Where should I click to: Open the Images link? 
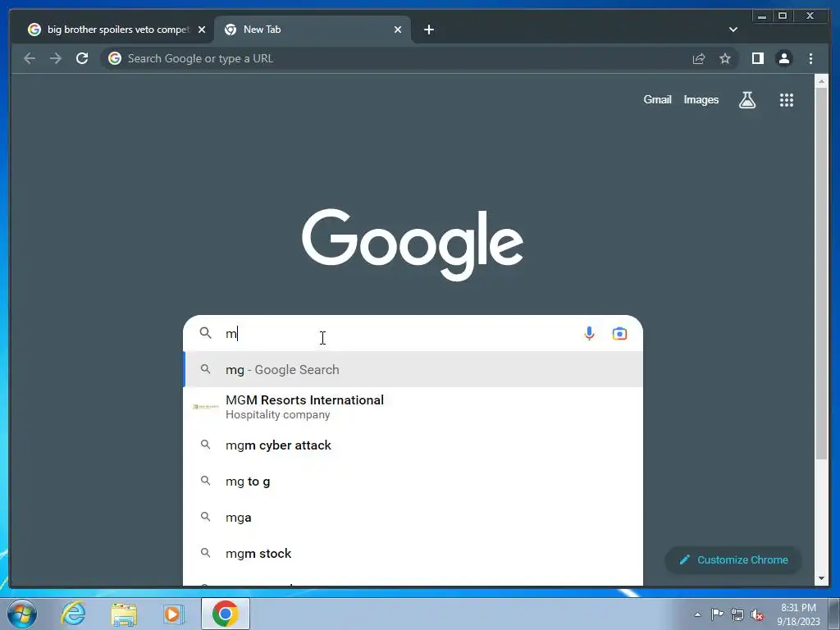701,99
